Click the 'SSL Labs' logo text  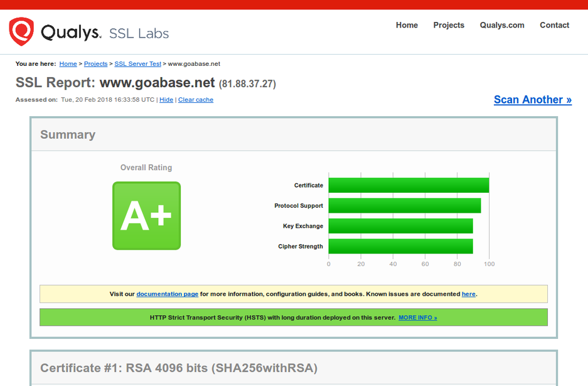pyautogui.click(x=139, y=33)
